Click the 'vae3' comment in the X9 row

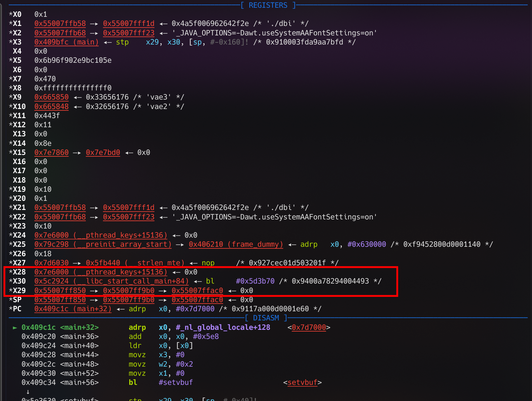159,97
